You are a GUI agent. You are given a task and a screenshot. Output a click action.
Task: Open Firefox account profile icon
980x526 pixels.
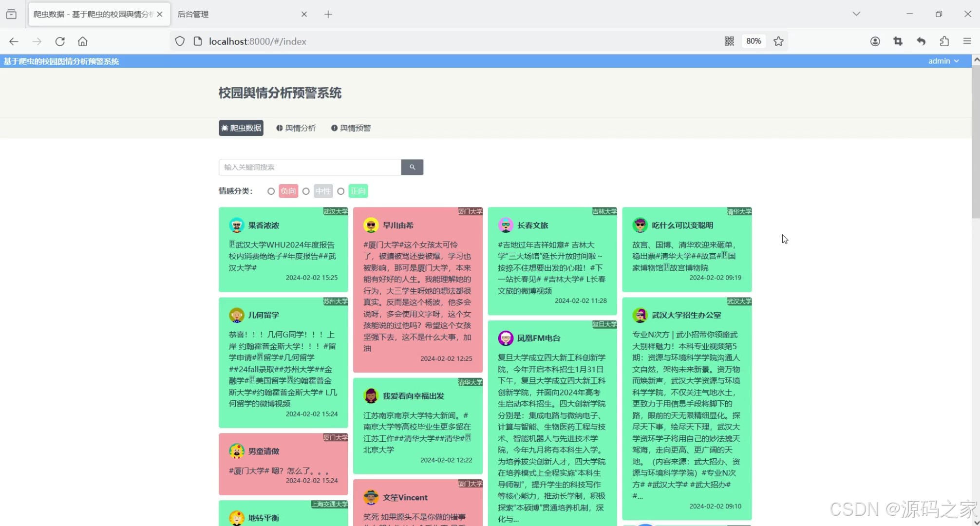point(875,41)
